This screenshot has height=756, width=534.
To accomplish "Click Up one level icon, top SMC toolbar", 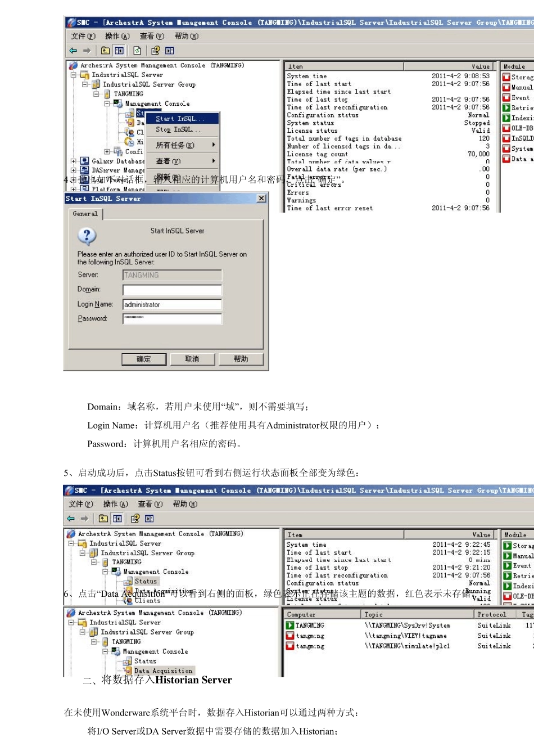I will tap(105, 51).
